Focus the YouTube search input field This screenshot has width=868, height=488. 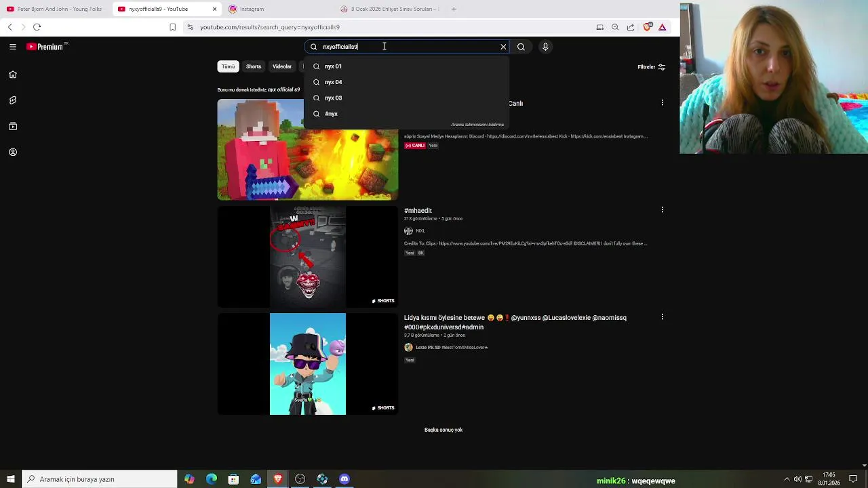click(407, 47)
